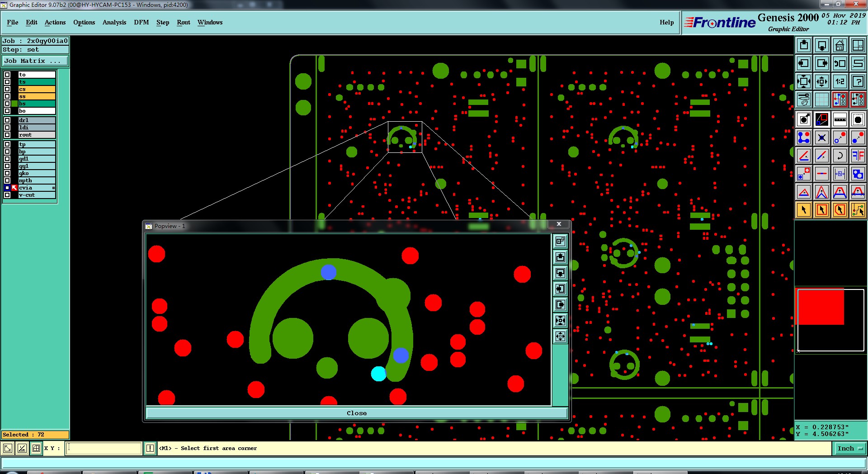Click the Job name button
The width and height of the screenshot is (868, 474).
coord(35,41)
